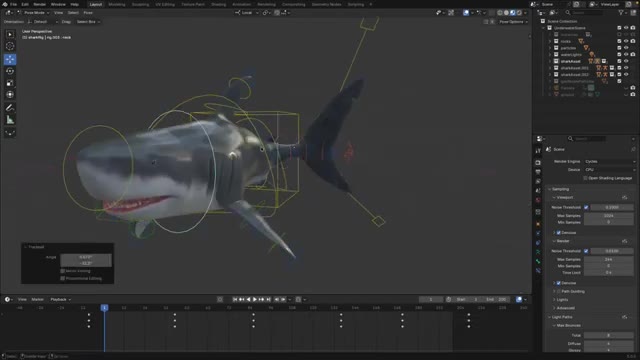The height and width of the screenshot is (360, 640).
Task: Activate the Rotate tool
Action: pos(10,71)
